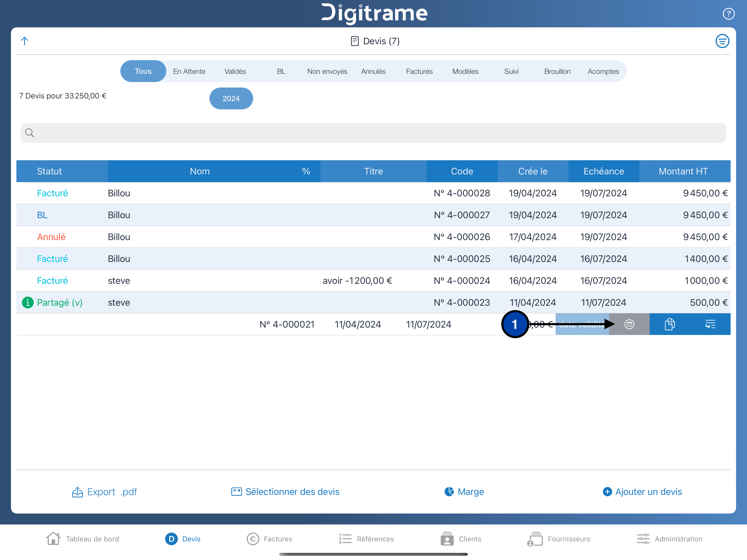The height and width of the screenshot is (560, 747).
Task: Tap the Export share icon
Action: pyautogui.click(x=77, y=492)
